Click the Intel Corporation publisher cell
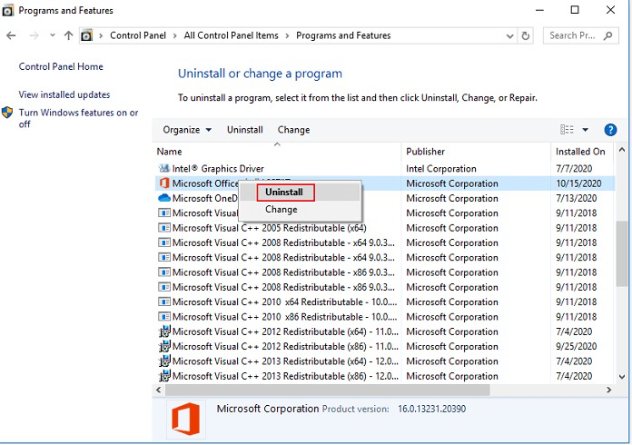 click(x=441, y=168)
